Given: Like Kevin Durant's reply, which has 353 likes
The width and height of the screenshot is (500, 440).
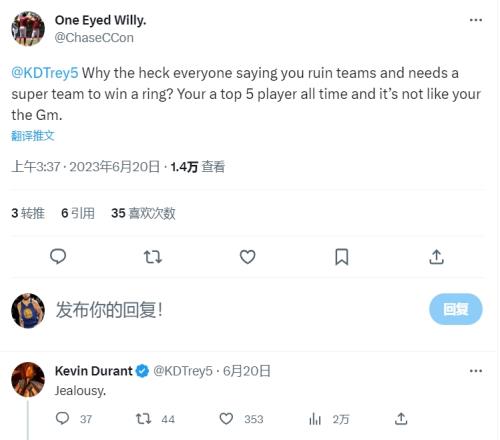Looking at the screenshot, I should point(226,419).
